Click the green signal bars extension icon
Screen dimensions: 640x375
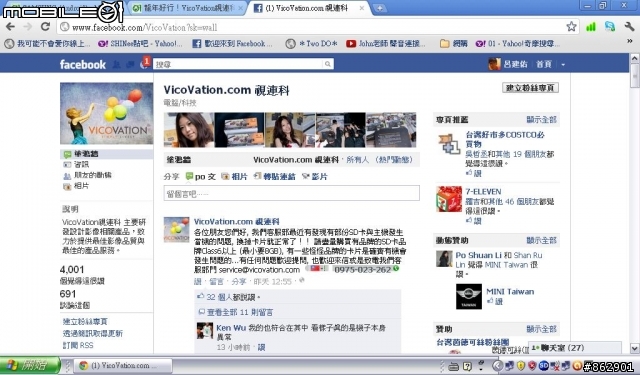click(x=591, y=27)
